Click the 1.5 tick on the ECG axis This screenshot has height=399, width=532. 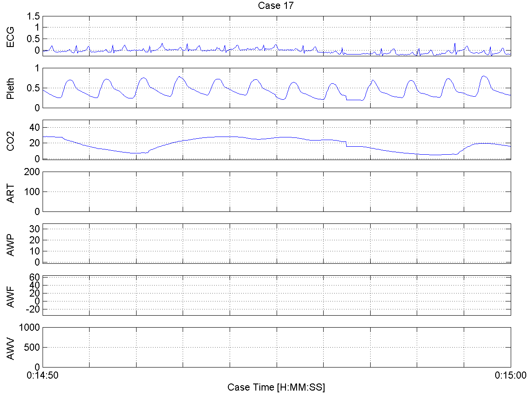[x=34, y=16]
